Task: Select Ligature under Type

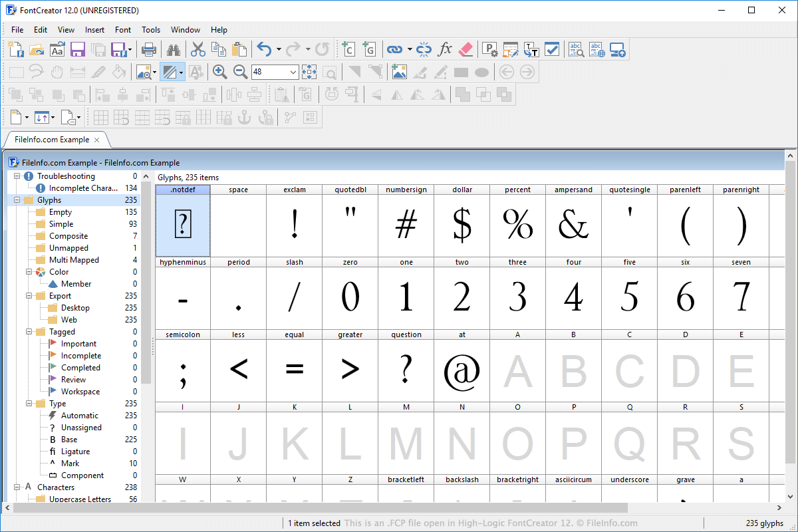Action: pyautogui.click(x=75, y=452)
